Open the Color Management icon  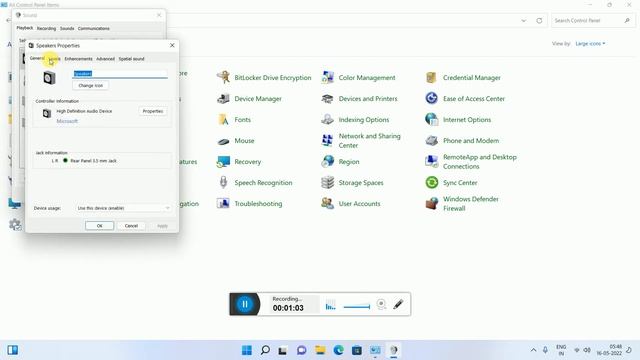327,78
